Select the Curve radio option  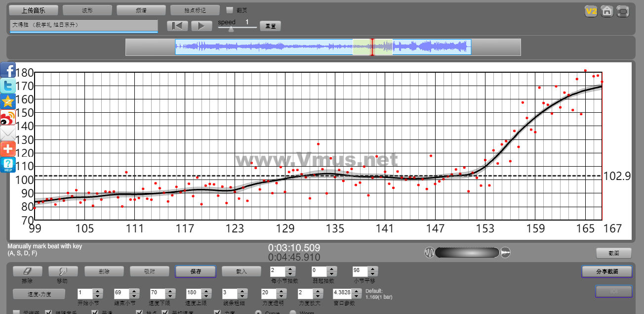(x=258, y=313)
